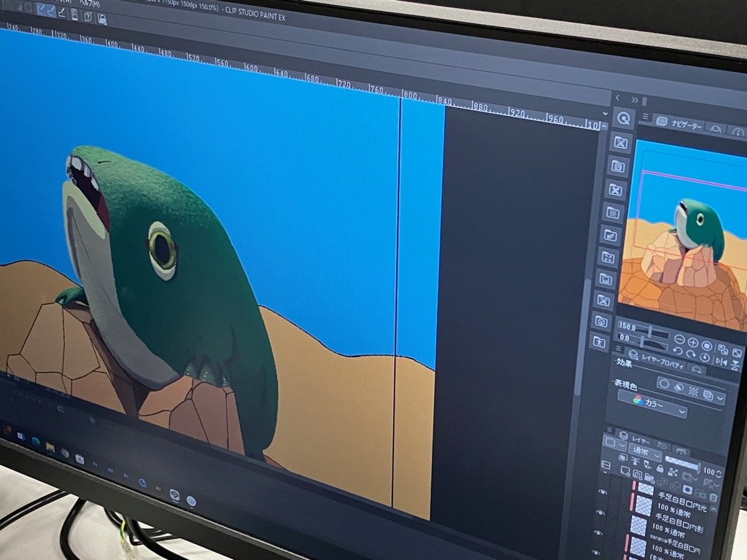This screenshot has width=747, height=560.
Task: Toggle Snap to Special Ruler
Action: point(51,11)
